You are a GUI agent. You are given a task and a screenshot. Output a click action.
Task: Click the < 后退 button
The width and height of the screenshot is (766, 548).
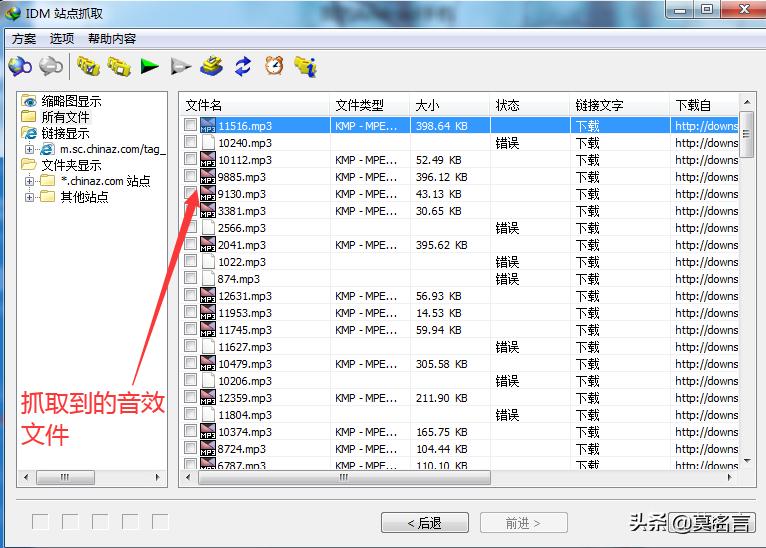(x=425, y=523)
